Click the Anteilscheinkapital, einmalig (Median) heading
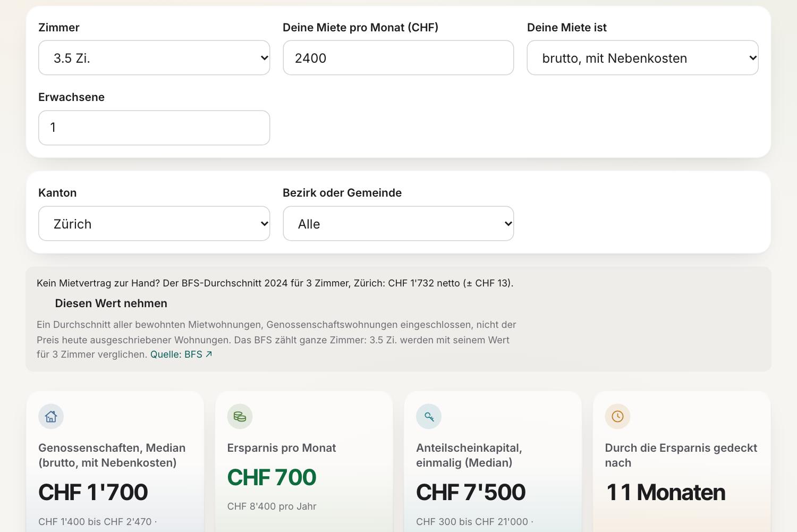The height and width of the screenshot is (532, 797). point(469,455)
